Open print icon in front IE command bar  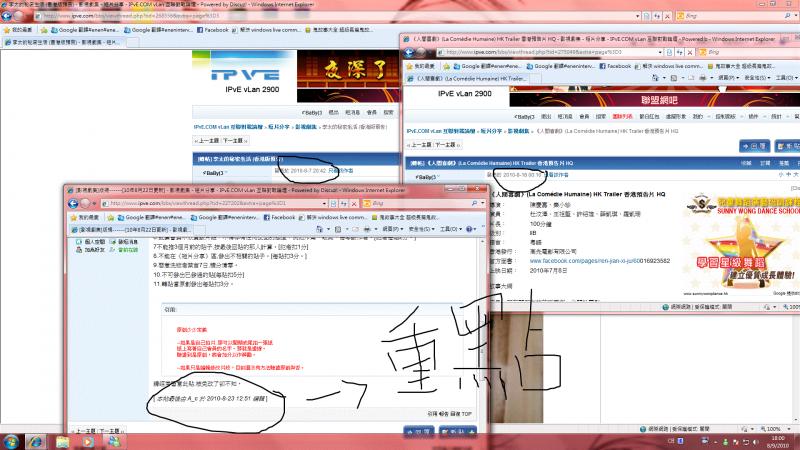point(366,230)
